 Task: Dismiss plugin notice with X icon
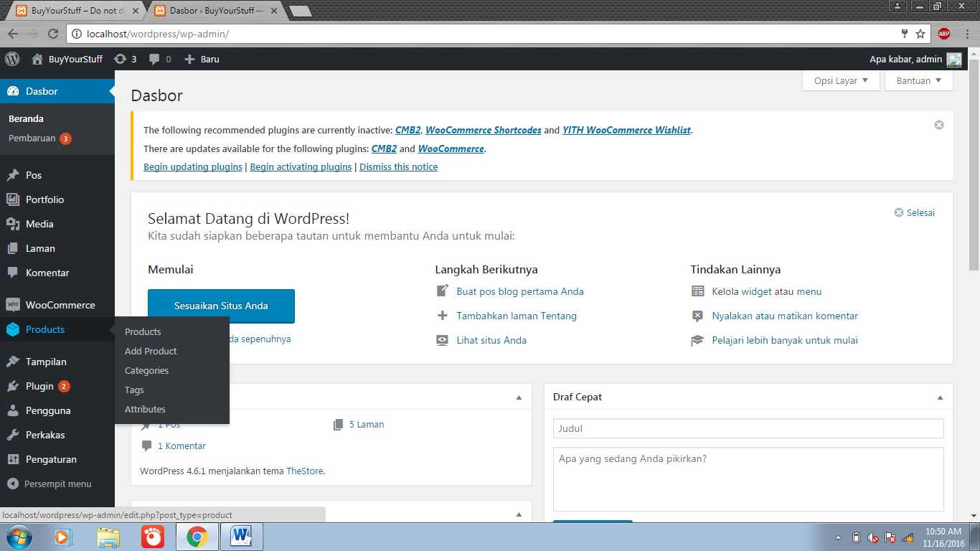939,125
